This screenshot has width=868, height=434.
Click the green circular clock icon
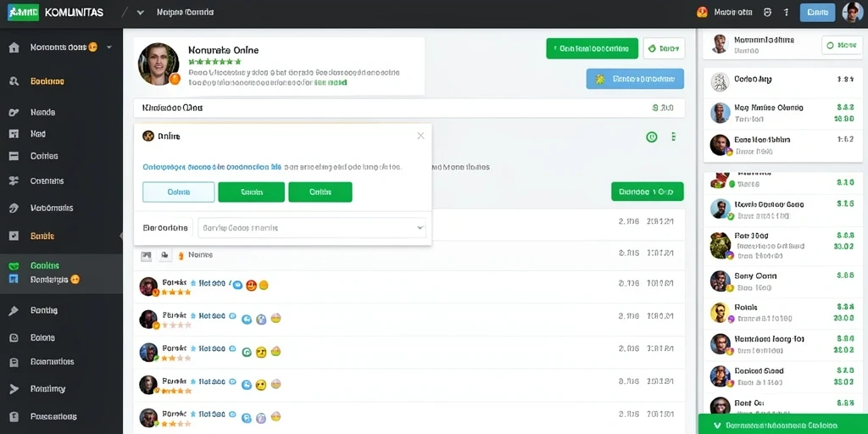point(652,136)
